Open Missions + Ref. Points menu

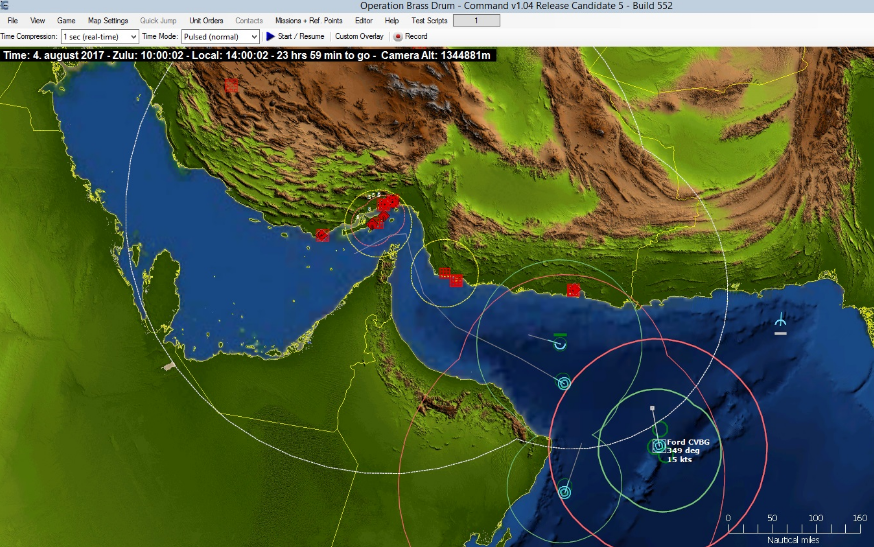pos(308,21)
